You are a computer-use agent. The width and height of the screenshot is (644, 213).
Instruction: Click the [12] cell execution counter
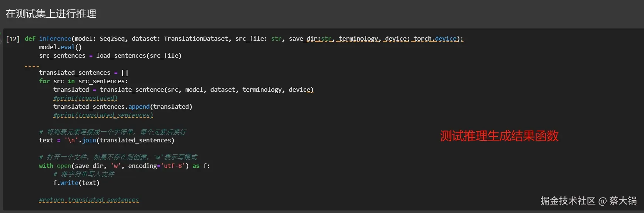pyautogui.click(x=13, y=39)
